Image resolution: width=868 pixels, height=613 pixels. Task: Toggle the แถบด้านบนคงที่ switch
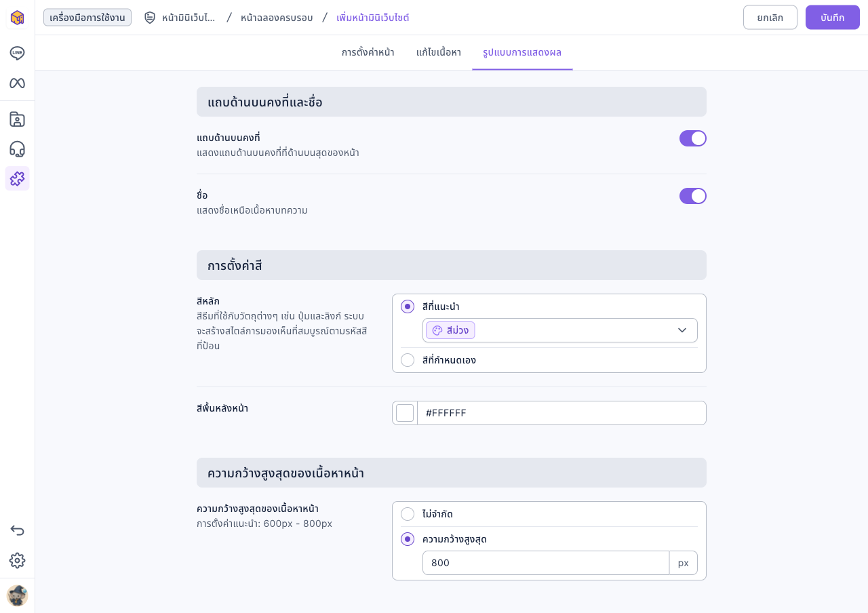tap(693, 138)
